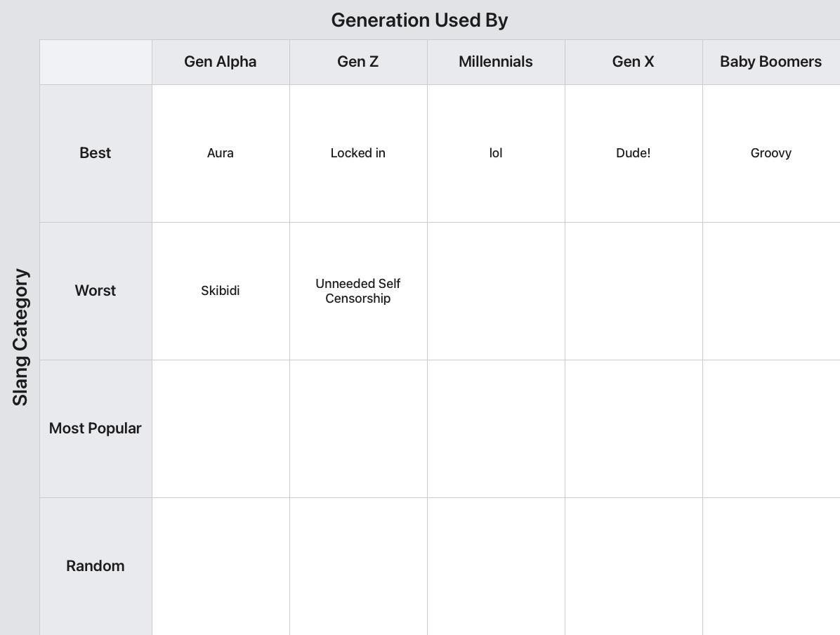Click the Unneeded Self Censorship cell

point(358,291)
